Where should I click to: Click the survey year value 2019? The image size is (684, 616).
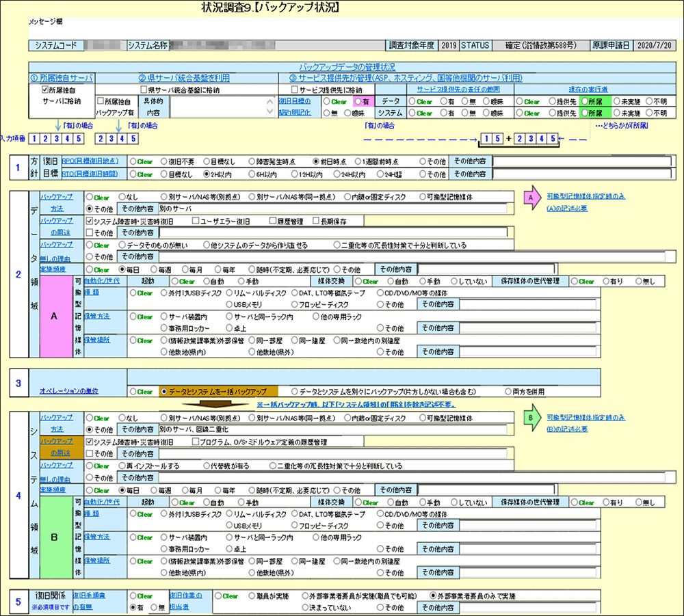pos(449,45)
